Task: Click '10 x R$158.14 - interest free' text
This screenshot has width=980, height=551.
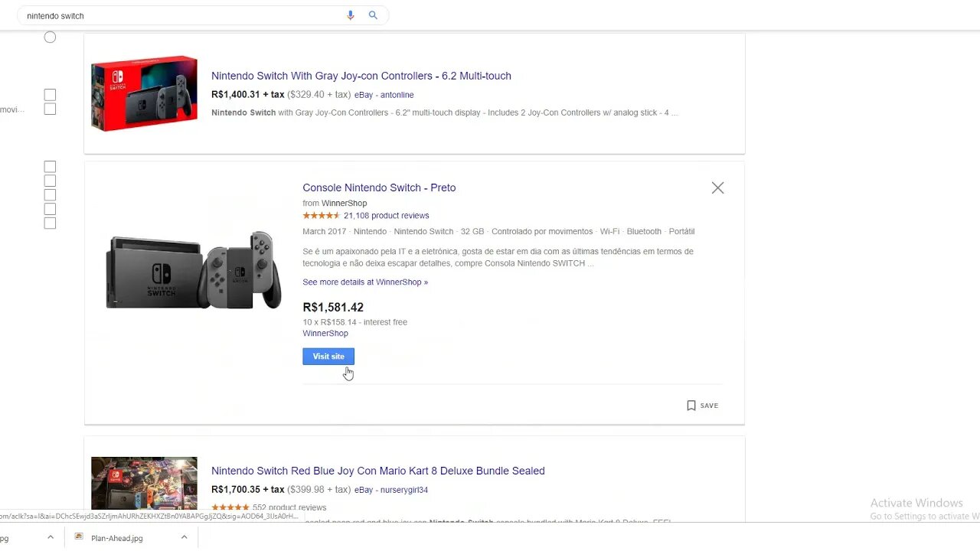Action: coord(354,322)
